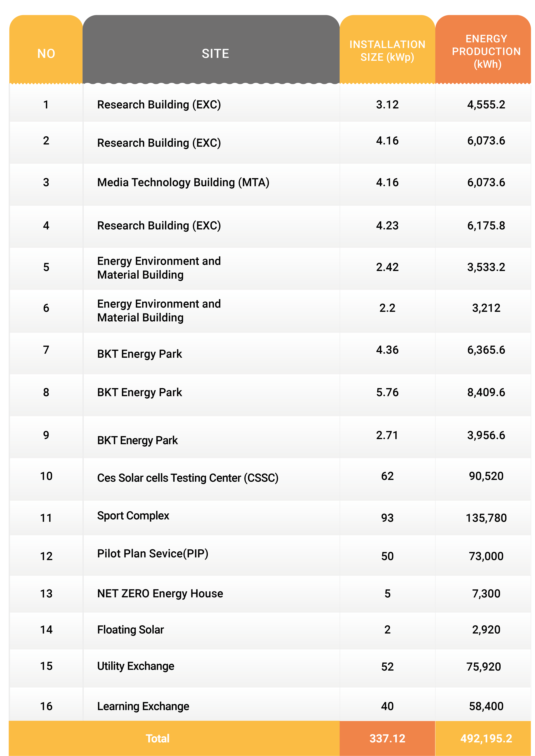Image resolution: width=535 pixels, height=756 pixels.
Task: Click the Ces Solar cells Testing Center entry
Action: click(x=188, y=478)
